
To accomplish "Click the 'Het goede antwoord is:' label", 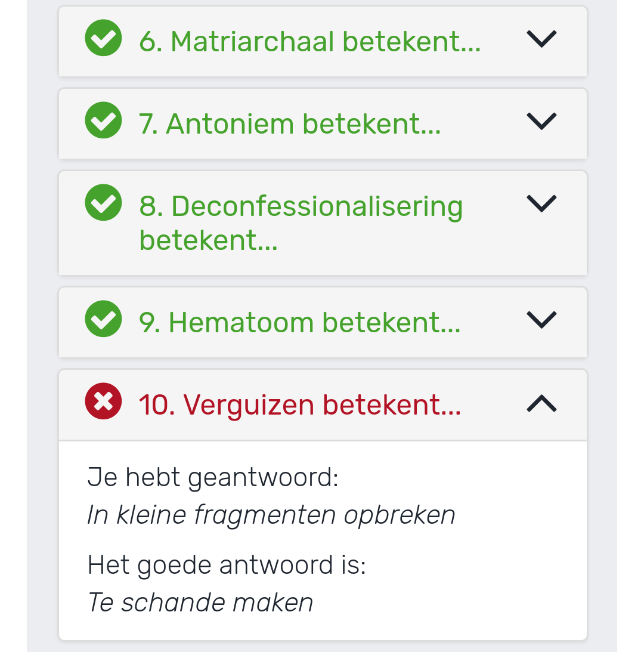I will click(227, 565).
